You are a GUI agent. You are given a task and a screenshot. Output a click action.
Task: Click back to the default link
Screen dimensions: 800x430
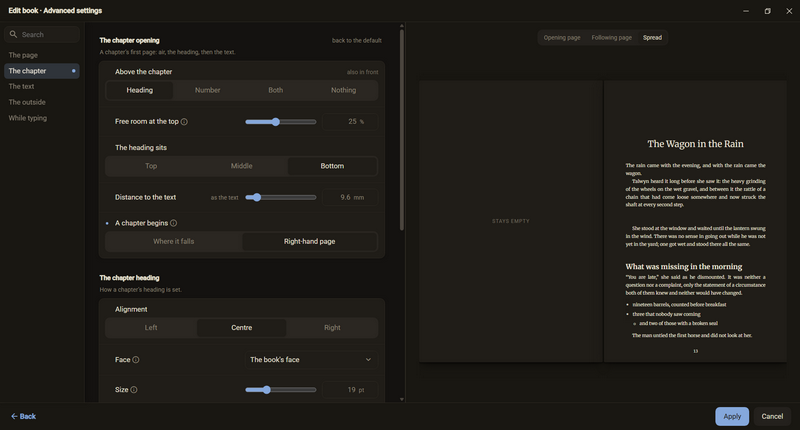click(357, 40)
